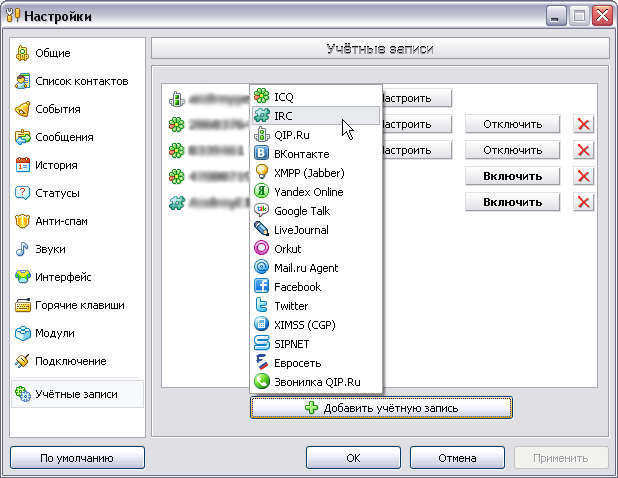Delete third account with red X
The width and height of the screenshot is (618, 478).
click(583, 150)
